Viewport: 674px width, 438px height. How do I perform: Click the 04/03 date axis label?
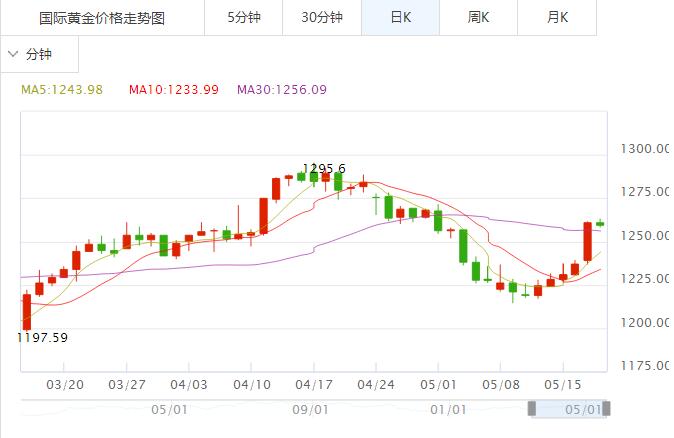coord(189,384)
